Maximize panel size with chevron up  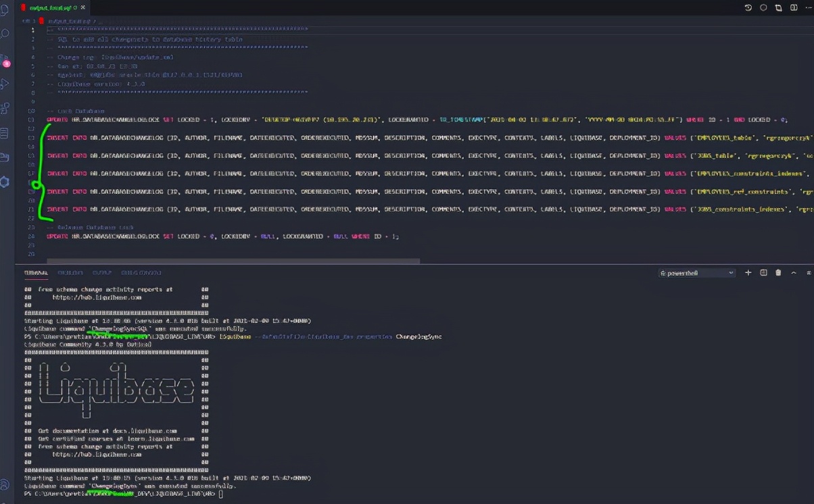click(794, 273)
